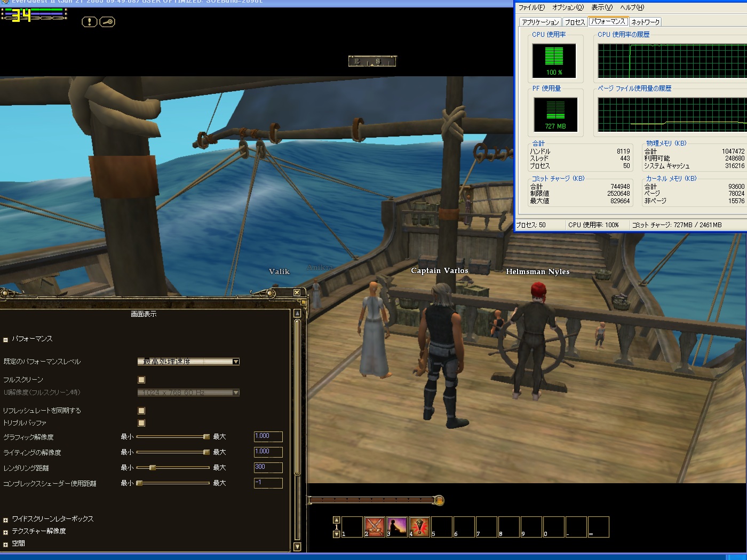Image resolution: width=747 pixels, height=560 pixels.
Task: Click the PF usage 727 MB meter
Action: pyautogui.click(x=555, y=115)
